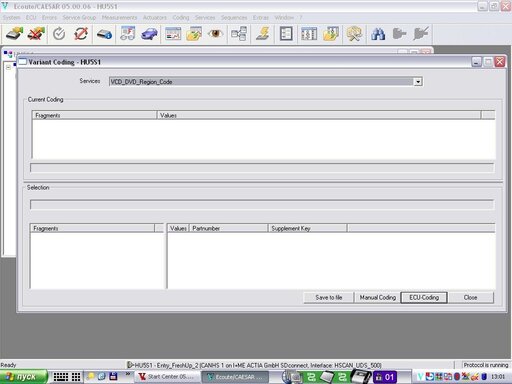512x384 pixels.
Task: Click the columns table toolbar icon
Action: click(309, 34)
